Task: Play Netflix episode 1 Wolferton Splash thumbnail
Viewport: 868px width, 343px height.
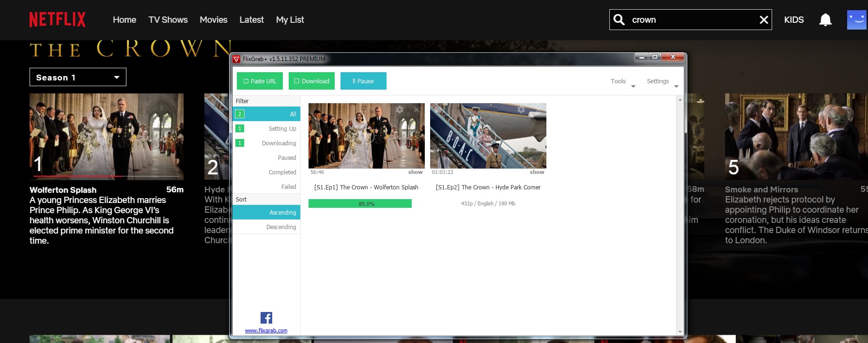Action: click(x=107, y=137)
